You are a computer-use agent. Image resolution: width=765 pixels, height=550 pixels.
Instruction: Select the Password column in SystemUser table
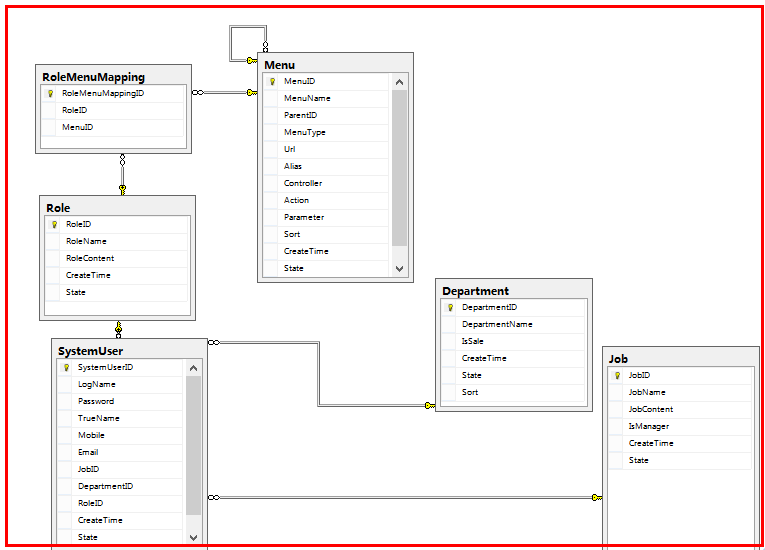(96, 402)
